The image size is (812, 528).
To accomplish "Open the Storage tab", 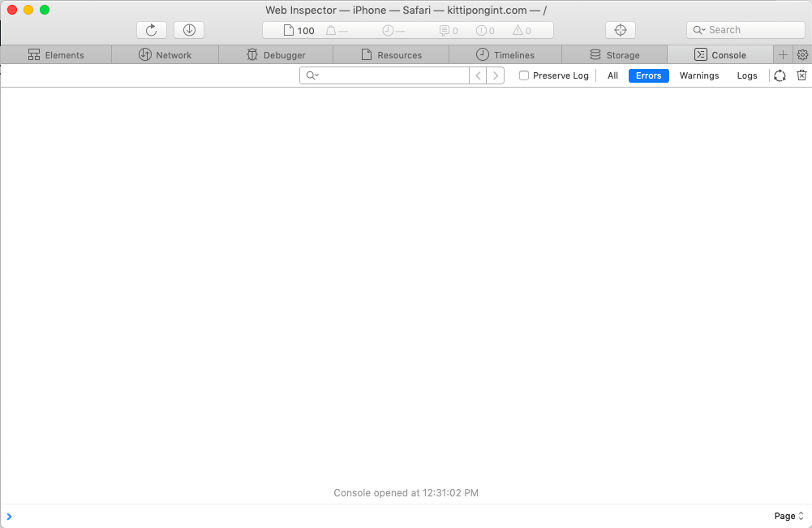I will click(x=615, y=55).
